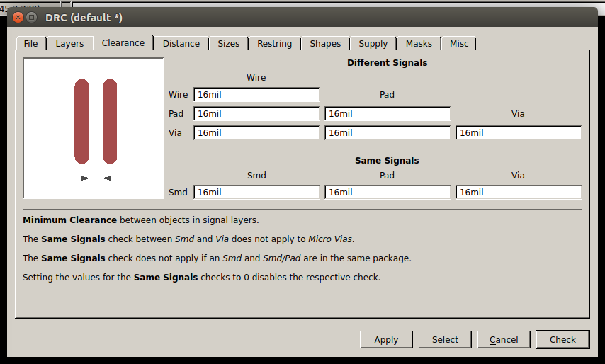Open the File tab

pyautogui.click(x=30, y=44)
